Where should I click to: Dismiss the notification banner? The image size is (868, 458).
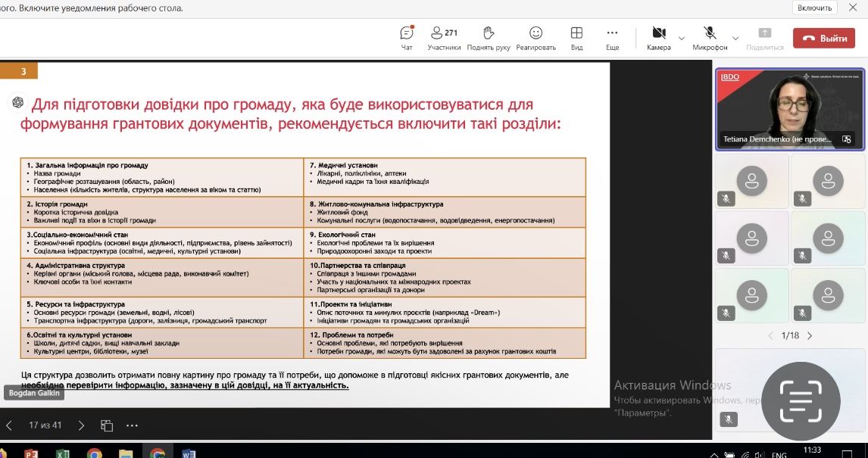click(x=853, y=8)
